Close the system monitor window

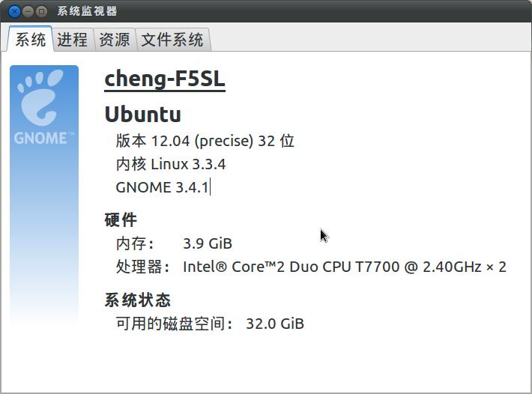coord(14,11)
